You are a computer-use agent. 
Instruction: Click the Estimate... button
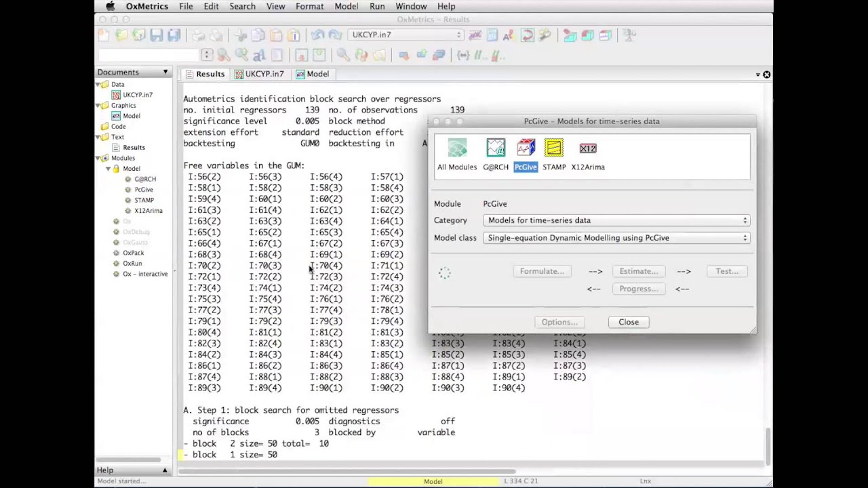point(638,271)
